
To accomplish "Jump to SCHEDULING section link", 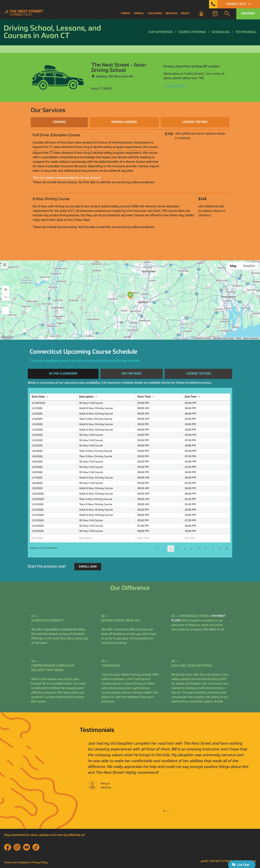I will coord(221,32).
